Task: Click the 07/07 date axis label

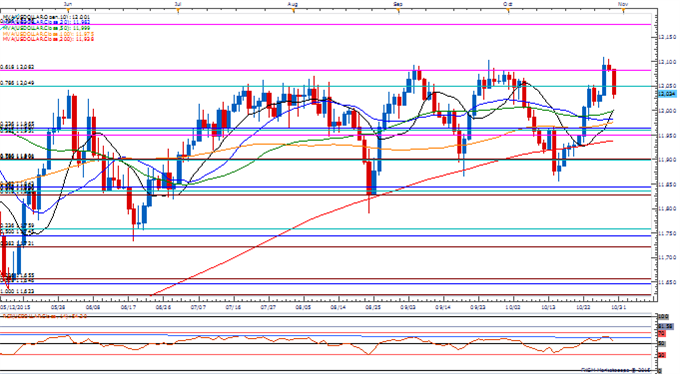Action: pyautogui.click(x=199, y=307)
